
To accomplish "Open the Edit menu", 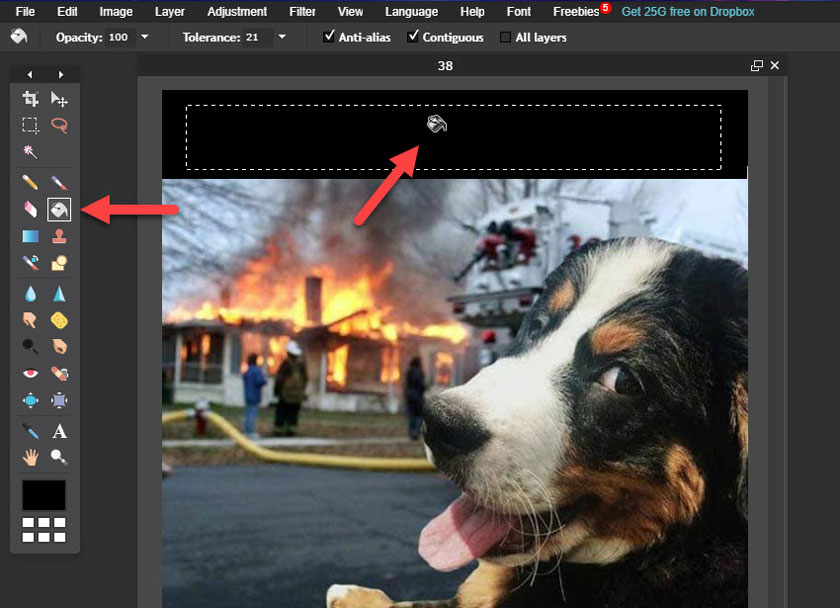I will [x=67, y=11].
